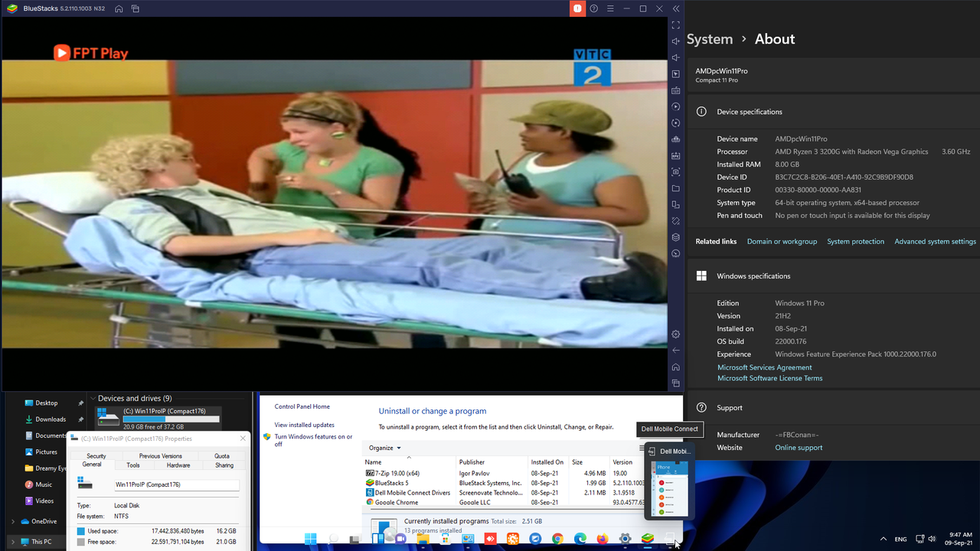The width and height of the screenshot is (980, 551).
Task: Click the drive label input field
Action: click(x=176, y=485)
